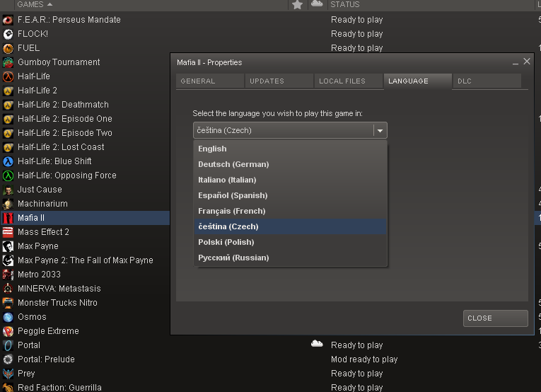This screenshot has height=392, width=541.
Task: Open the Local Files tab
Action: pyautogui.click(x=342, y=81)
